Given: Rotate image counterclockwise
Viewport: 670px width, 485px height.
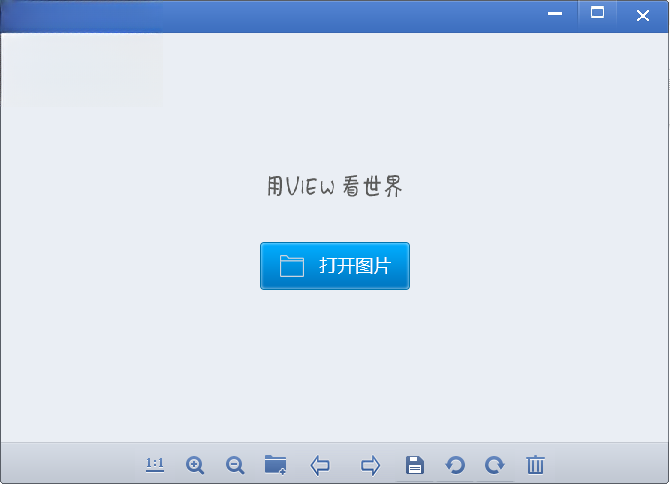Looking at the screenshot, I should pos(455,465).
